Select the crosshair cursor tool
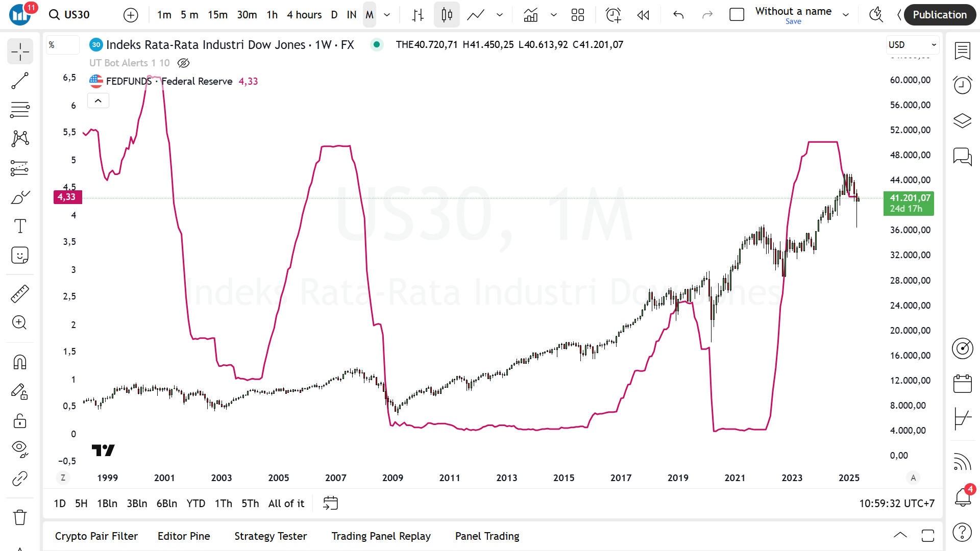Viewport: 980px width, 551px height. (x=20, y=52)
